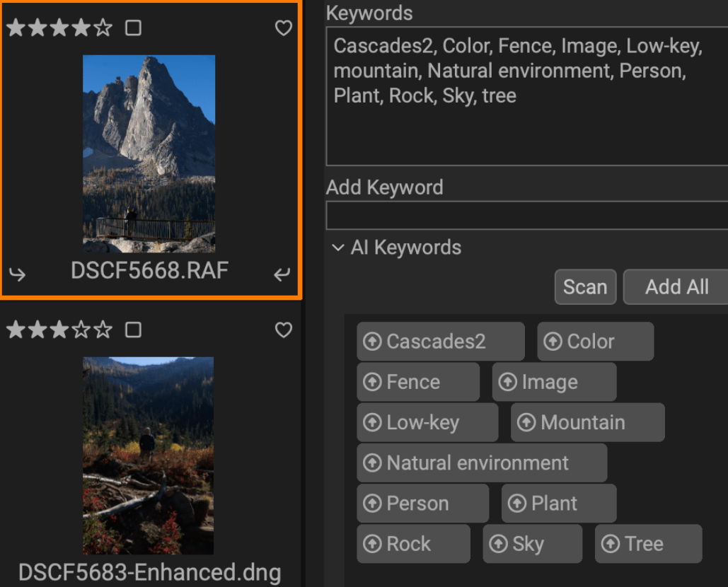Add the Plant AI keyword
Screen dimensions: 728x587
[x=559, y=504]
